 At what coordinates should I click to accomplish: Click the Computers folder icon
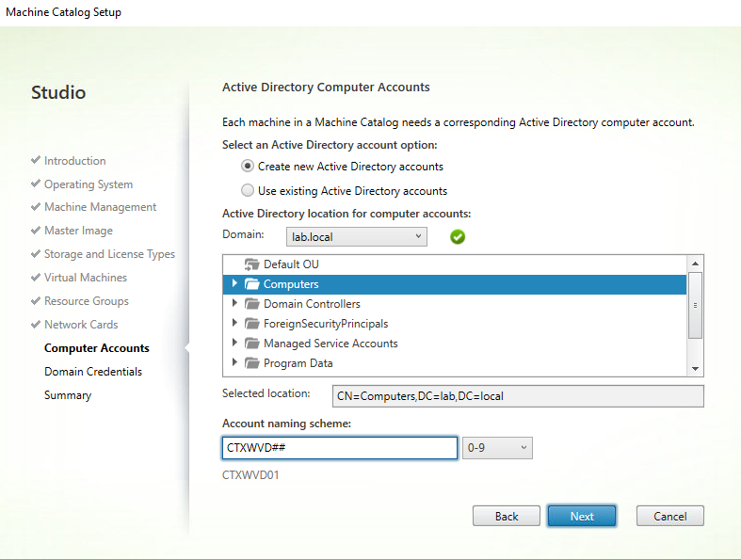pos(252,284)
